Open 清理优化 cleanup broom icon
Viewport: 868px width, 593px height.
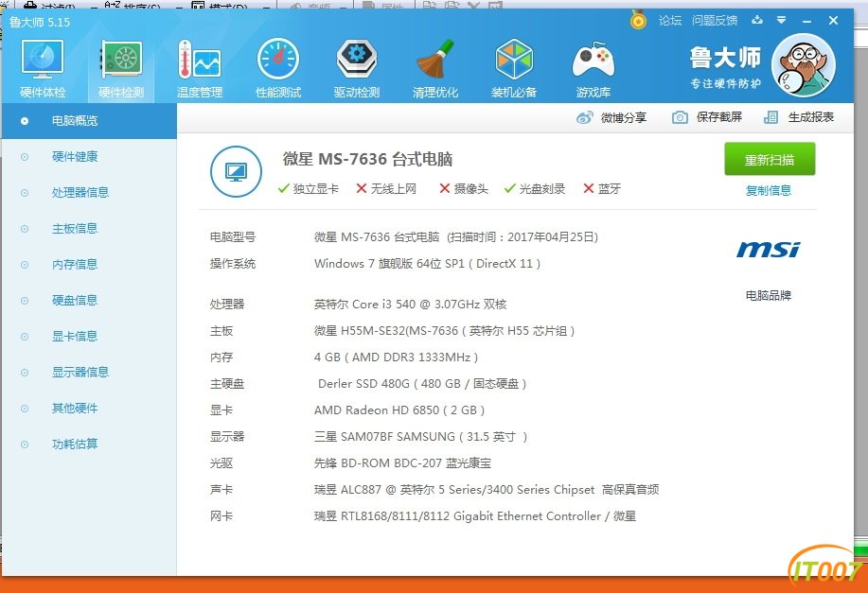(x=435, y=69)
